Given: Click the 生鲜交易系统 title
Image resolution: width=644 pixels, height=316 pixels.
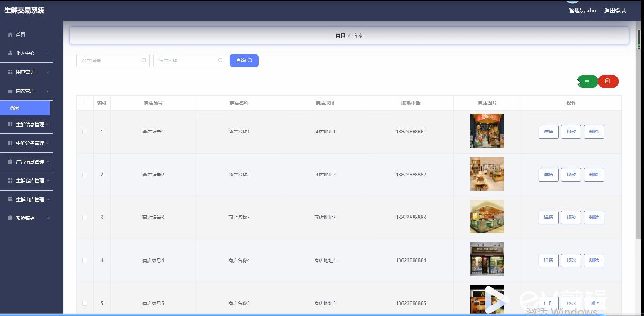Looking at the screenshot, I should coord(24,10).
